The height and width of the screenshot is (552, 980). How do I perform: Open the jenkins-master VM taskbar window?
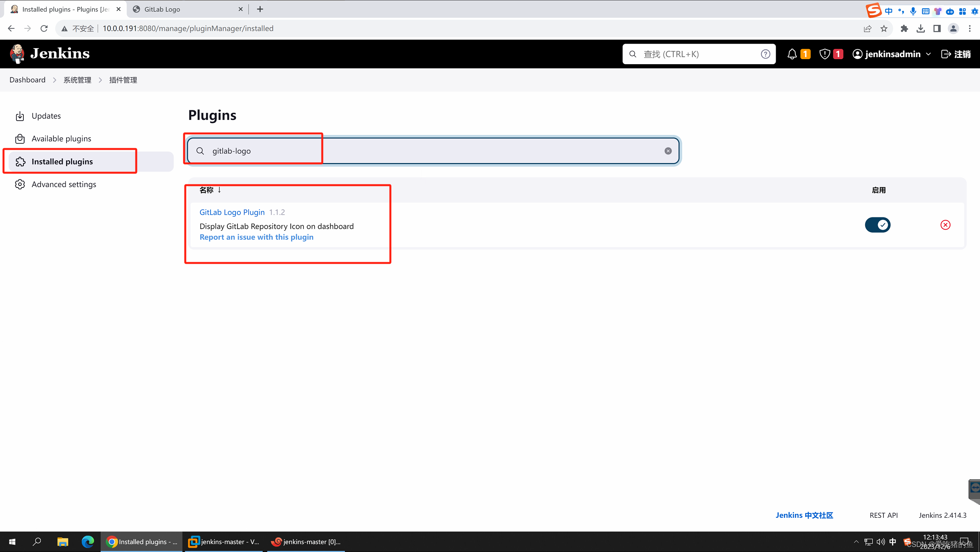pos(224,541)
